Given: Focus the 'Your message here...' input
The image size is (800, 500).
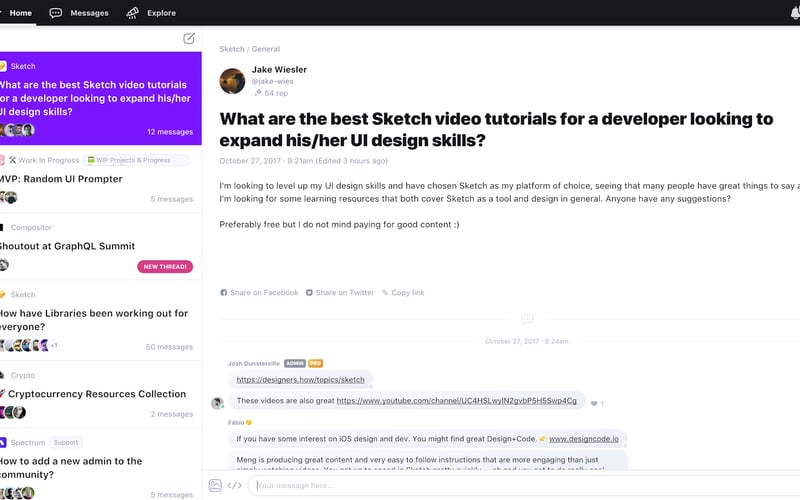Looking at the screenshot, I should point(523,485).
